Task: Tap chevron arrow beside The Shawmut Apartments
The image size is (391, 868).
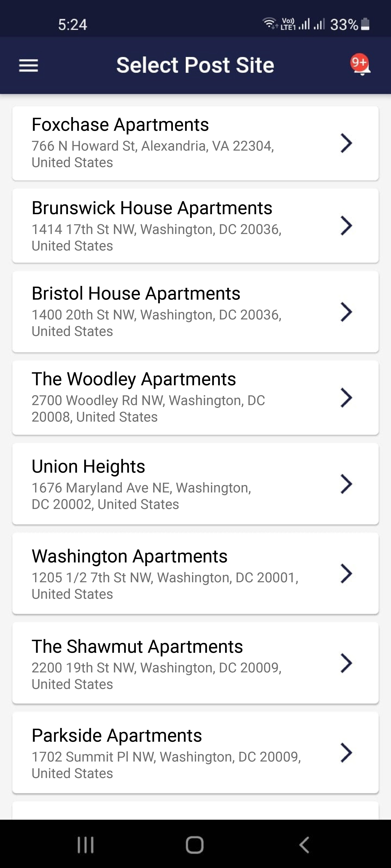Action: click(346, 663)
